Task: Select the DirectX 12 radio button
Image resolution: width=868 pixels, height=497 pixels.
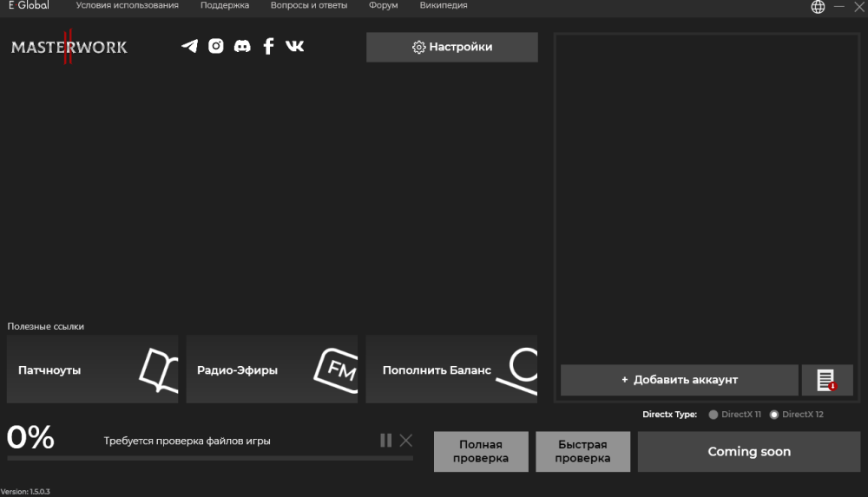Action: tap(774, 415)
